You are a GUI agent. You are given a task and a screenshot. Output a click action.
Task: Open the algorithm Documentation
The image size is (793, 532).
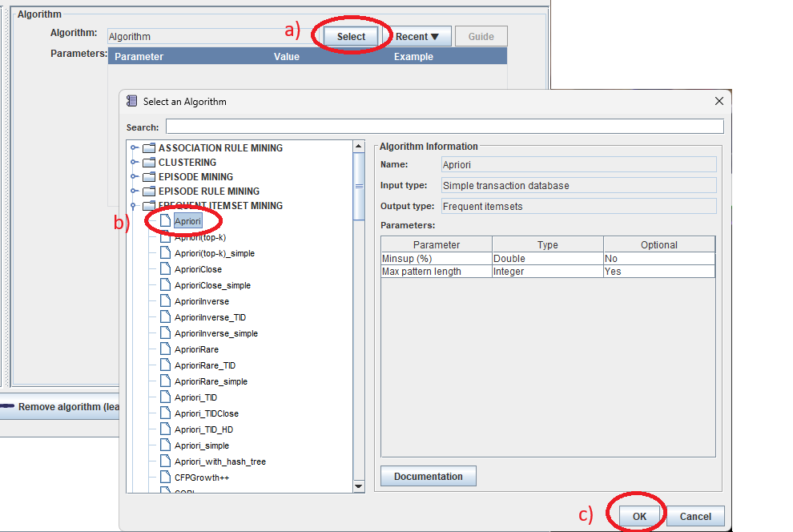[x=429, y=477]
